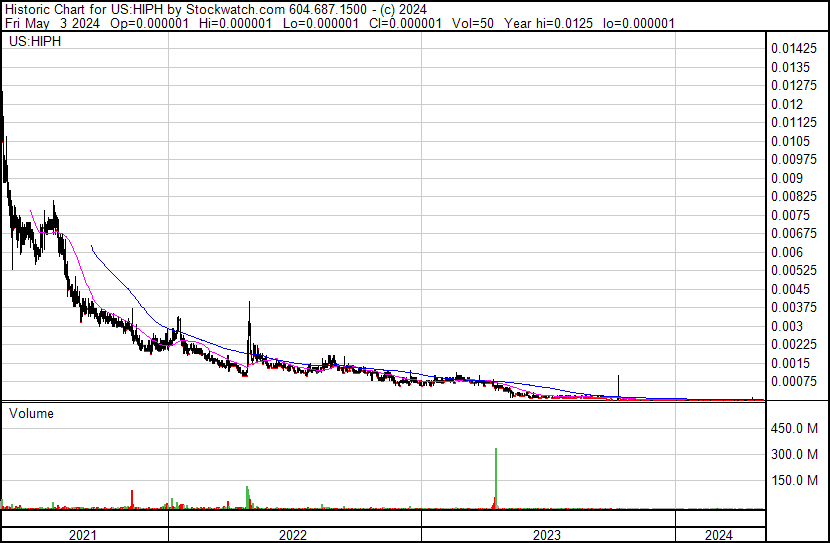Click the 2023 year label on timeline
Screen dimensions: 830x543
point(546,535)
